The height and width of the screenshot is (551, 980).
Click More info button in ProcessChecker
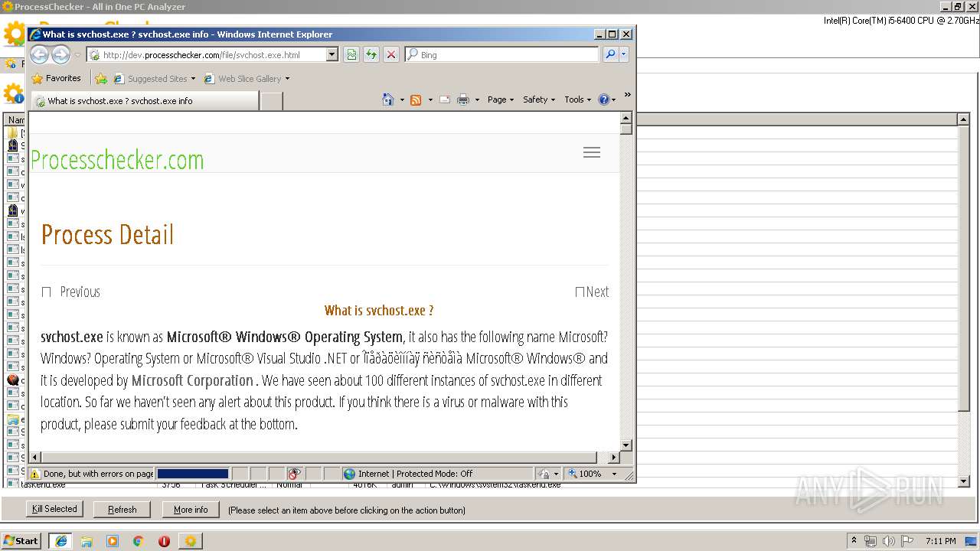191,509
